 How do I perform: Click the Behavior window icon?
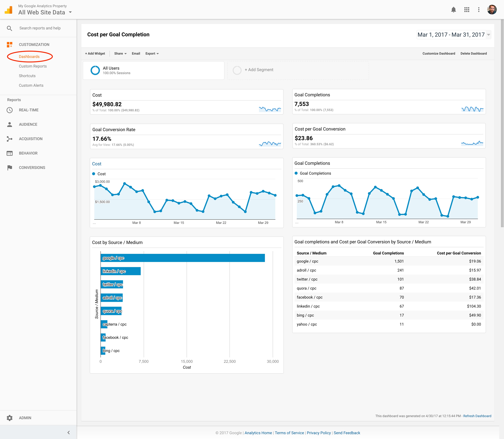tap(10, 153)
